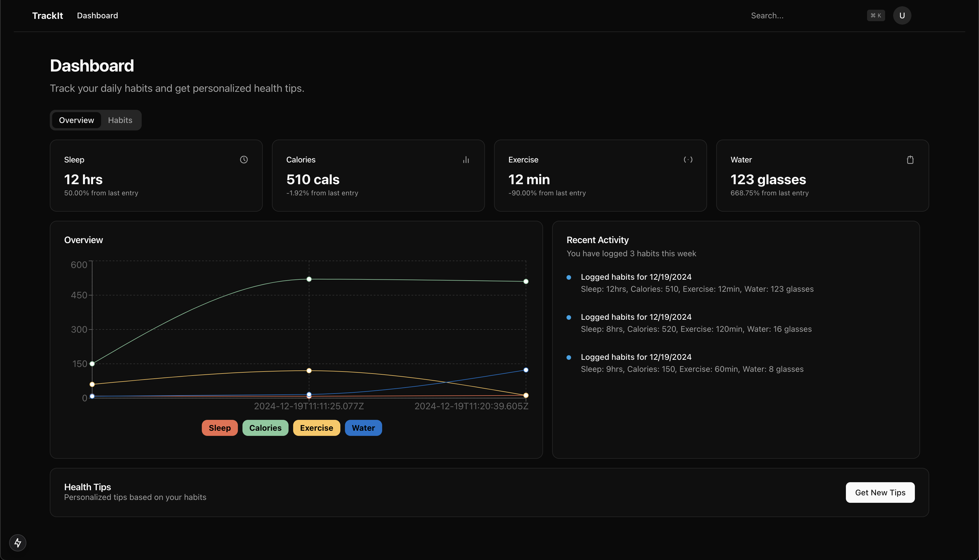This screenshot has height=560, width=979.
Task: Toggle the Sleep series in chart legend
Action: pos(219,428)
